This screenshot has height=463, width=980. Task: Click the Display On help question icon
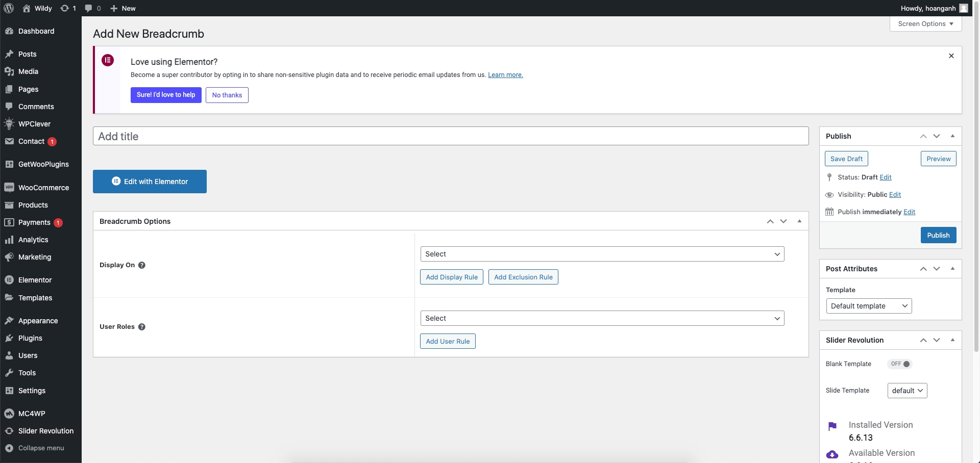pyautogui.click(x=142, y=265)
